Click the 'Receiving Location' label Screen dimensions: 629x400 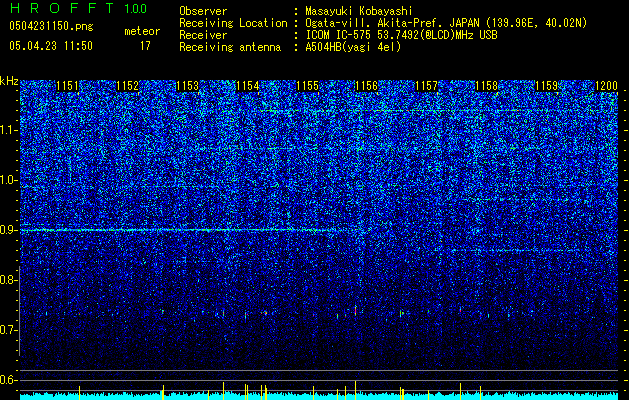pos(233,23)
